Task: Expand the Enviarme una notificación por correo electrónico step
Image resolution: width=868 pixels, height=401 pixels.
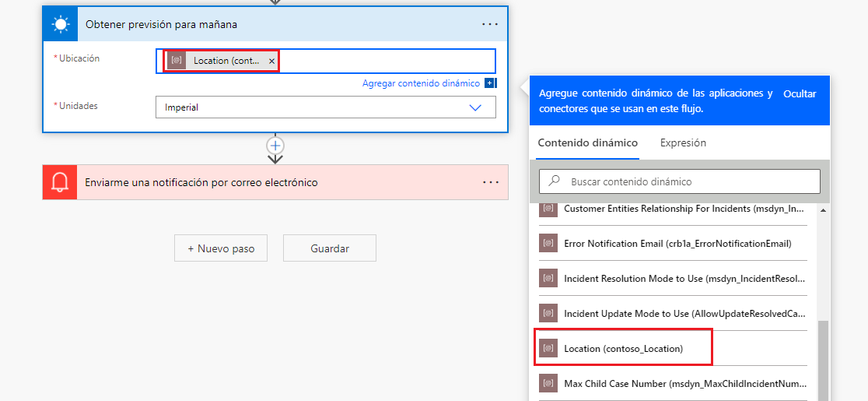Action: (275, 182)
